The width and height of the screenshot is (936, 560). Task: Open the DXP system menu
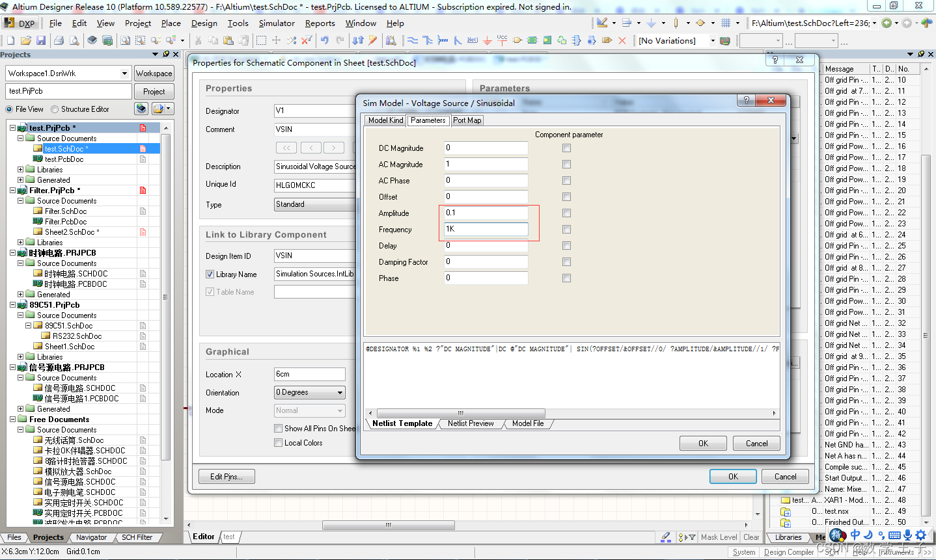[x=20, y=23]
